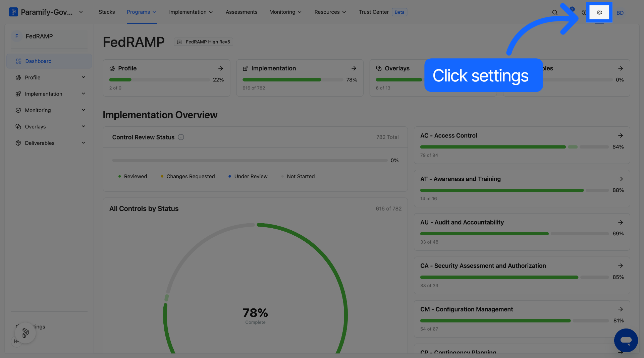
Task: Open Implementation card via its arrow icon
Action: click(x=354, y=68)
